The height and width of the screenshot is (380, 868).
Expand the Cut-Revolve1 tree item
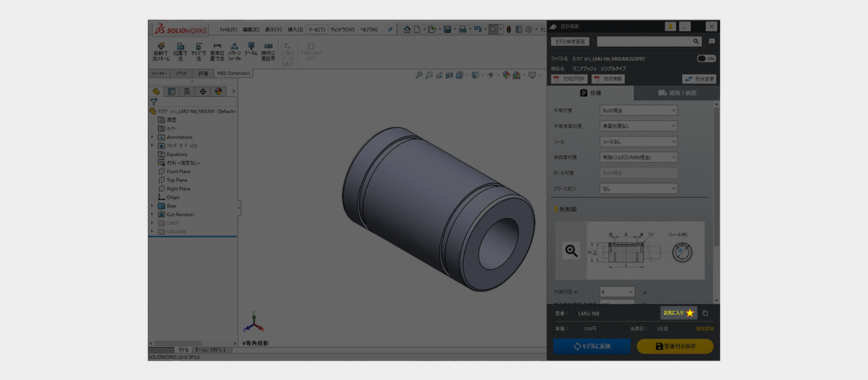click(153, 214)
